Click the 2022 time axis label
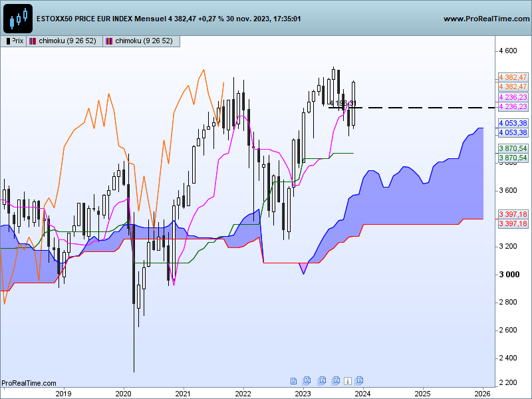This screenshot has height=399, width=532. (x=243, y=394)
